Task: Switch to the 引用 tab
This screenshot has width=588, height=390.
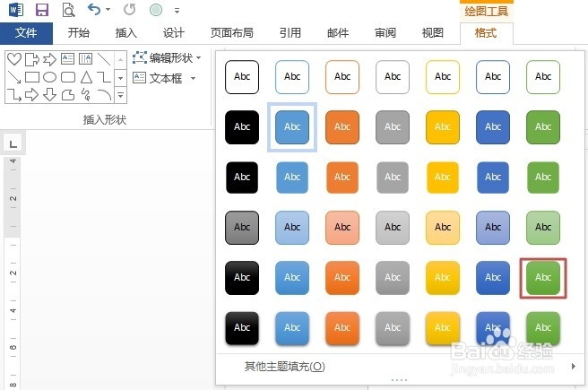Action: (290, 33)
